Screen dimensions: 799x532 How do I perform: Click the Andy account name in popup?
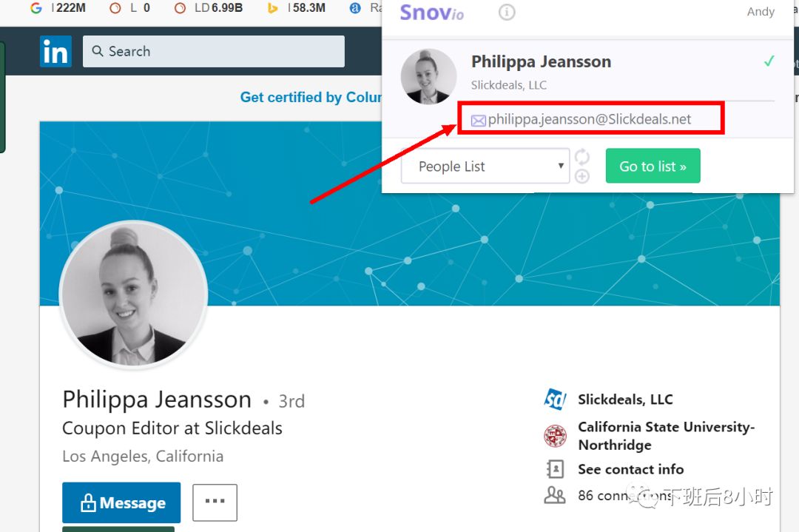(761, 12)
